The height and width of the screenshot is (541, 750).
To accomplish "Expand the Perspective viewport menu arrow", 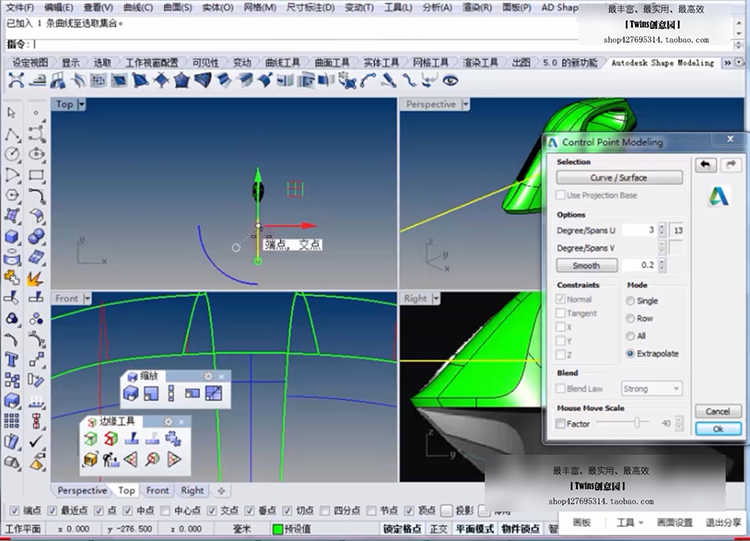I will (x=464, y=104).
